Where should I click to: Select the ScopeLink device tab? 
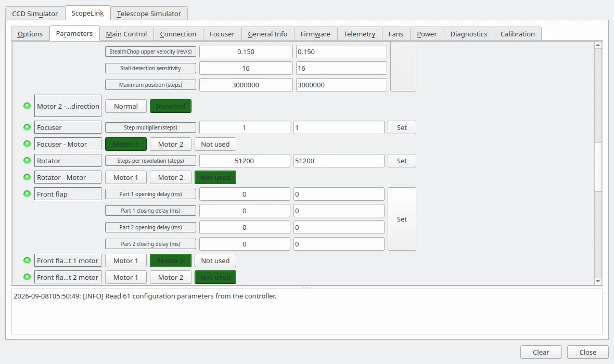[88, 13]
